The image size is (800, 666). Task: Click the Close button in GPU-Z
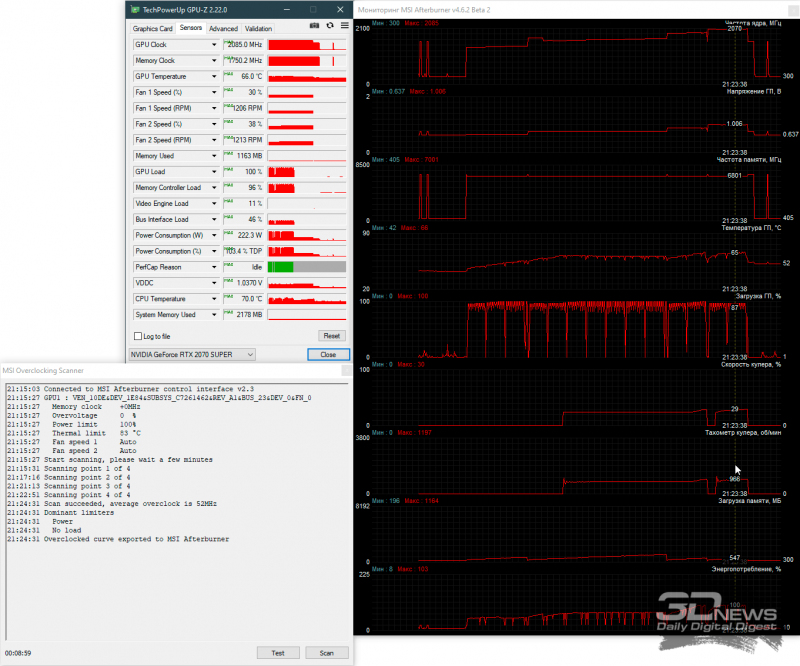click(328, 355)
